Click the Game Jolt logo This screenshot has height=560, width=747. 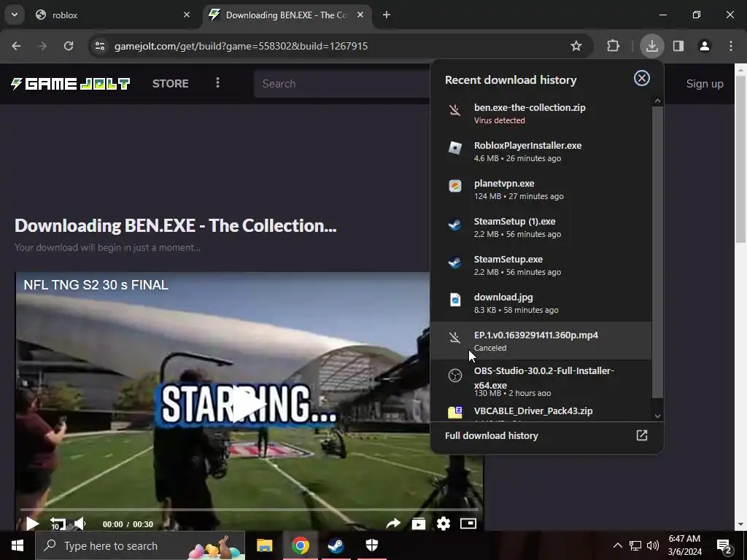pos(71,84)
